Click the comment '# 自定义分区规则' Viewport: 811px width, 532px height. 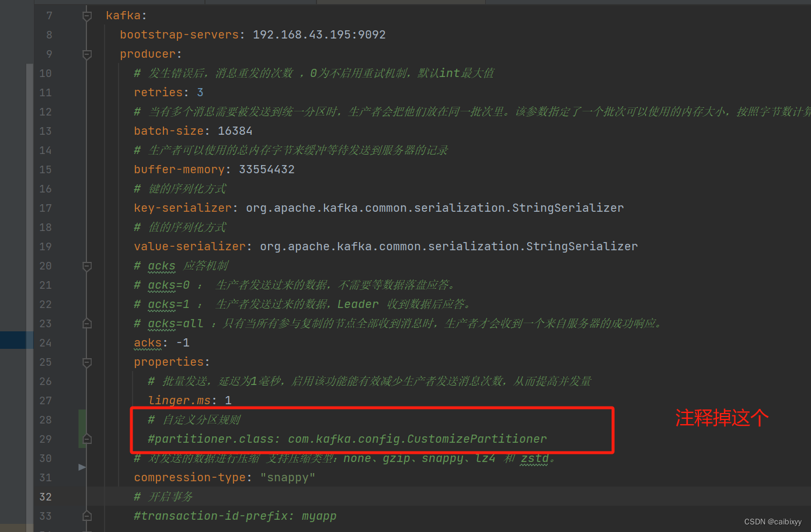pyautogui.click(x=194, y=420)
